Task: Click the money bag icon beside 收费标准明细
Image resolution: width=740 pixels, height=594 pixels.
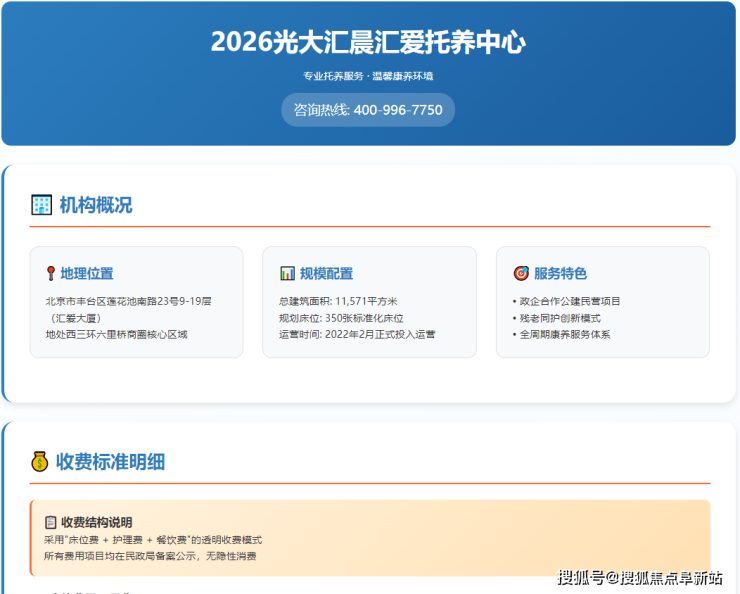Action: (x=40, y=461)
